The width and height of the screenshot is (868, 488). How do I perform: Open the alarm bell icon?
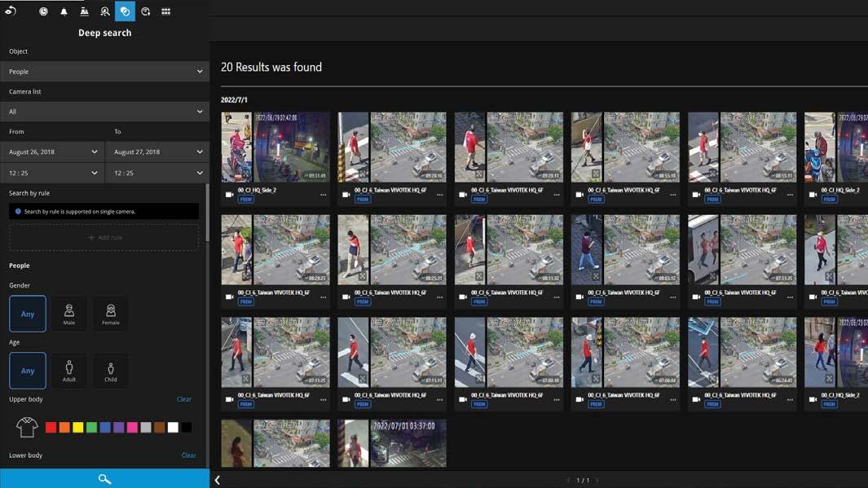(x=64, y=11)
